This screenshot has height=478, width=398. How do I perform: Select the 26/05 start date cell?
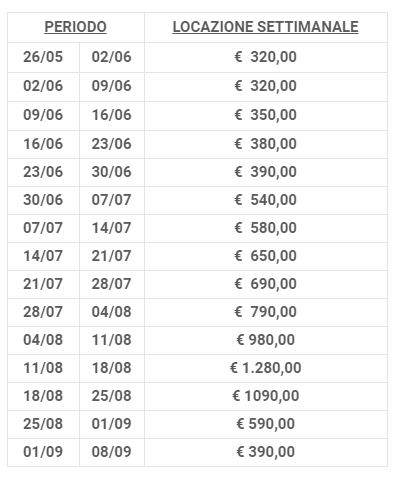43,57
